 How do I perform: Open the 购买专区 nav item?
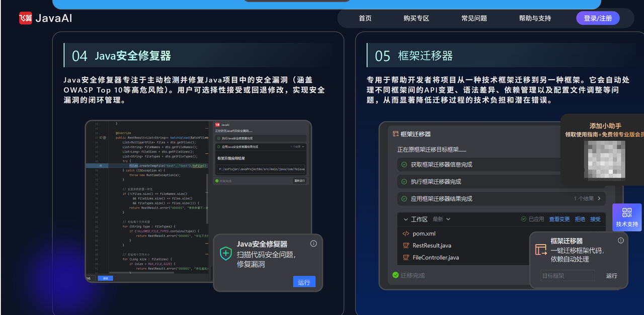click(417, 18)
